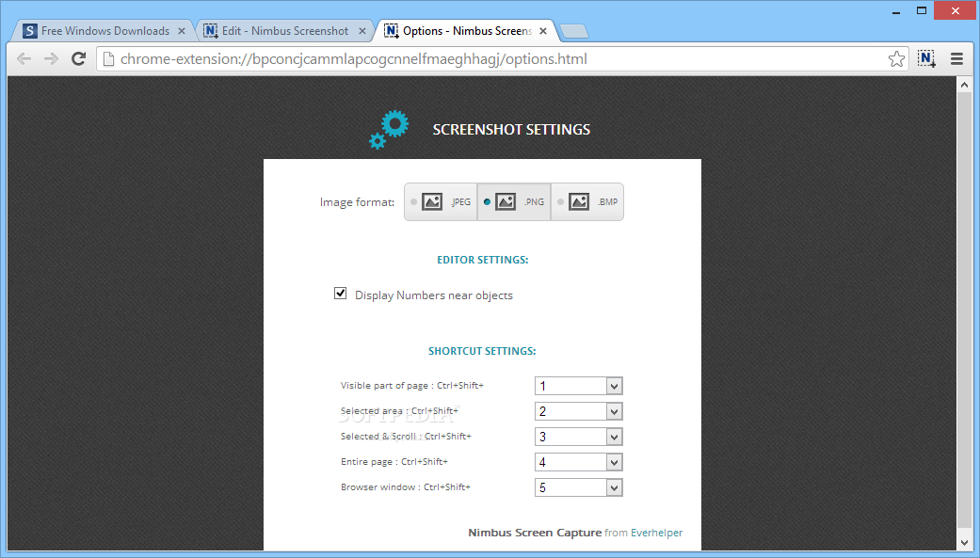Viewport: 980px width, 558px height.
Task: Close the Options - Nimbus Screenshot tab
Action: coord(542,31)
